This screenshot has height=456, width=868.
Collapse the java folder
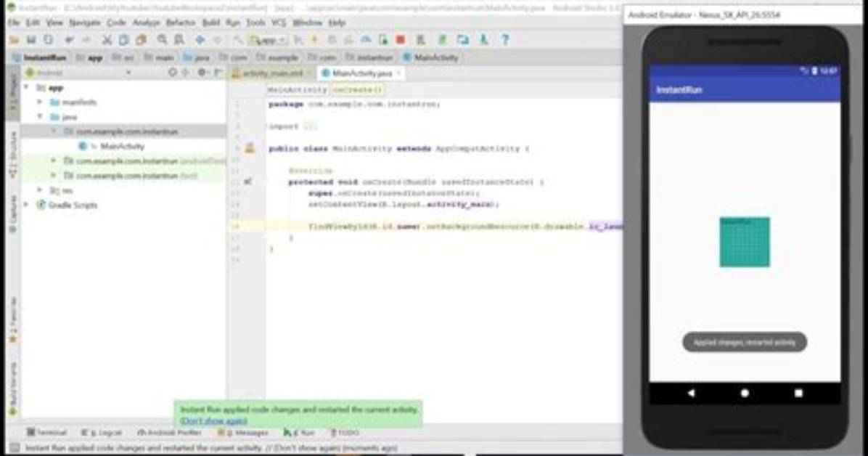coord(40,117)
